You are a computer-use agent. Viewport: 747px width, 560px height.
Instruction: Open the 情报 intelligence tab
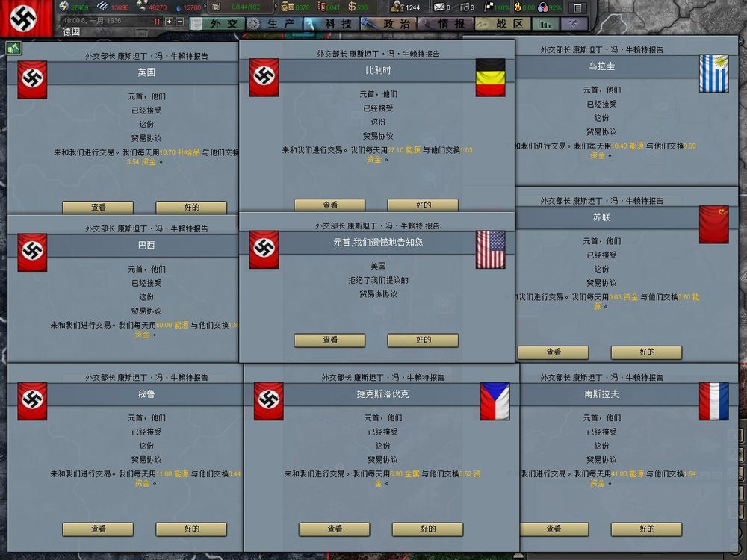pyautogui.click(x=445, y=23)
